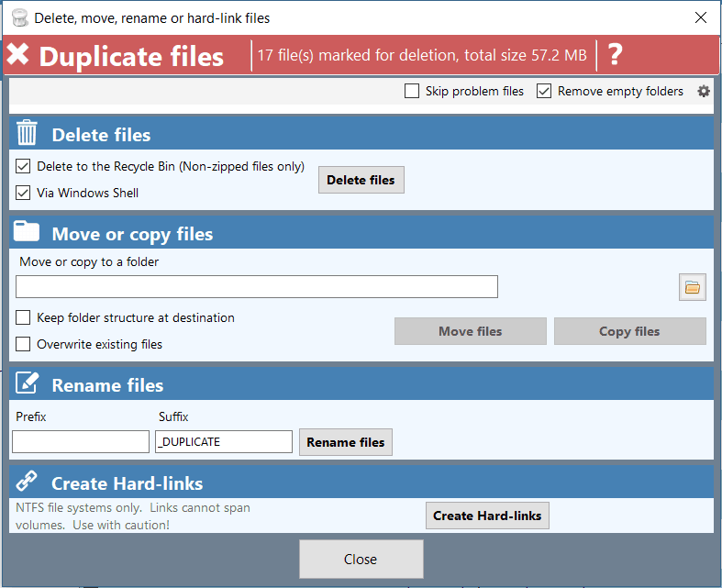Image resolution: width=722 pixels, height=588 pixels.
Task: Click the app icon in title bar
Action: pyautogui.click(x=19, y=18)
